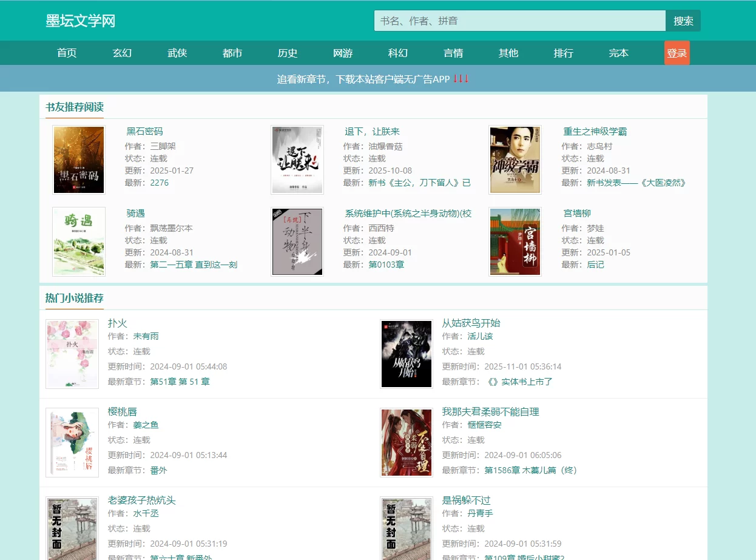
Task: Open the 骑遇 cover thumbnail
Action: [79, 241]
